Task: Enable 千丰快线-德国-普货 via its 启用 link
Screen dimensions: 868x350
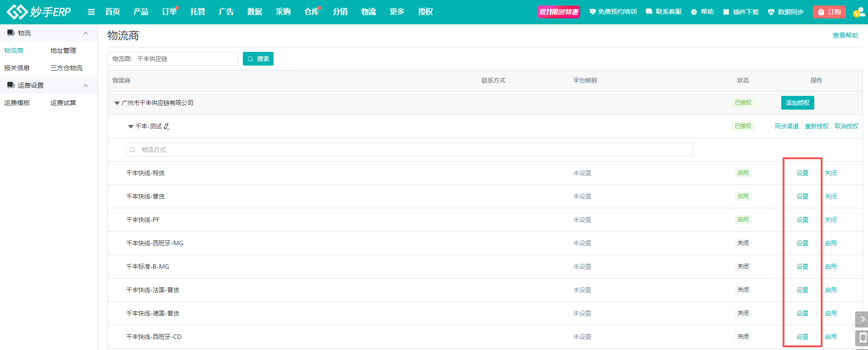Action: 830,313
